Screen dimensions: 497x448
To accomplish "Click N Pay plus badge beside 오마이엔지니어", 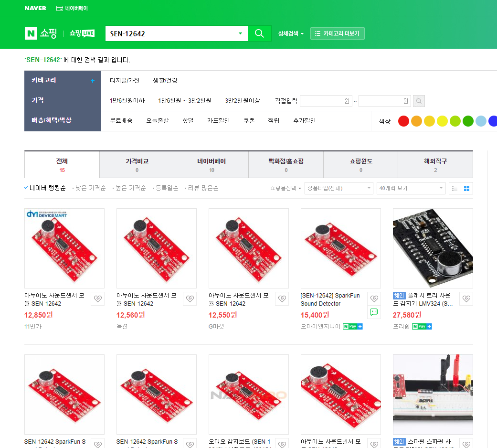I will [353, 327].
